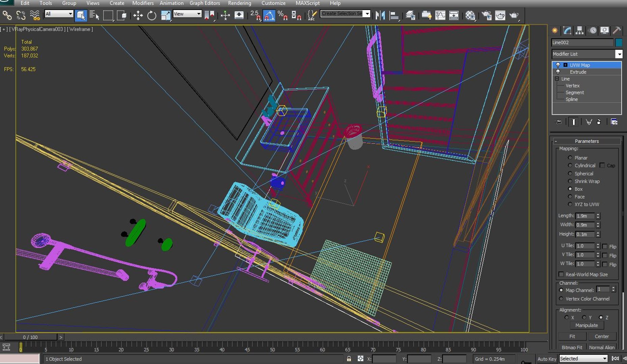Click the Select Object tool
Viewport: 627px width, 364px height.
81,16
